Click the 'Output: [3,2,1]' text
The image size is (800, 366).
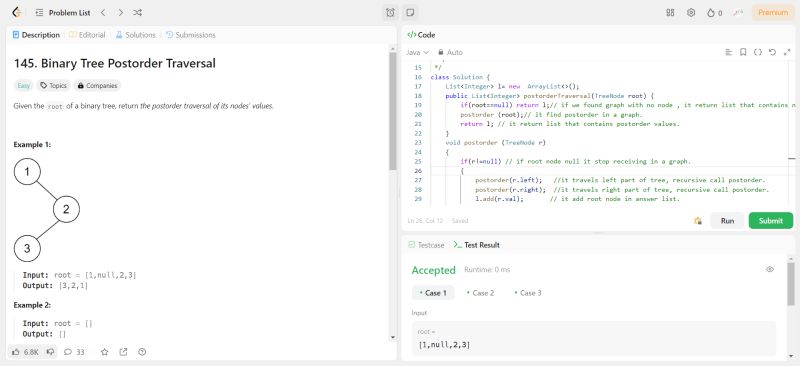tap(55, 286)
